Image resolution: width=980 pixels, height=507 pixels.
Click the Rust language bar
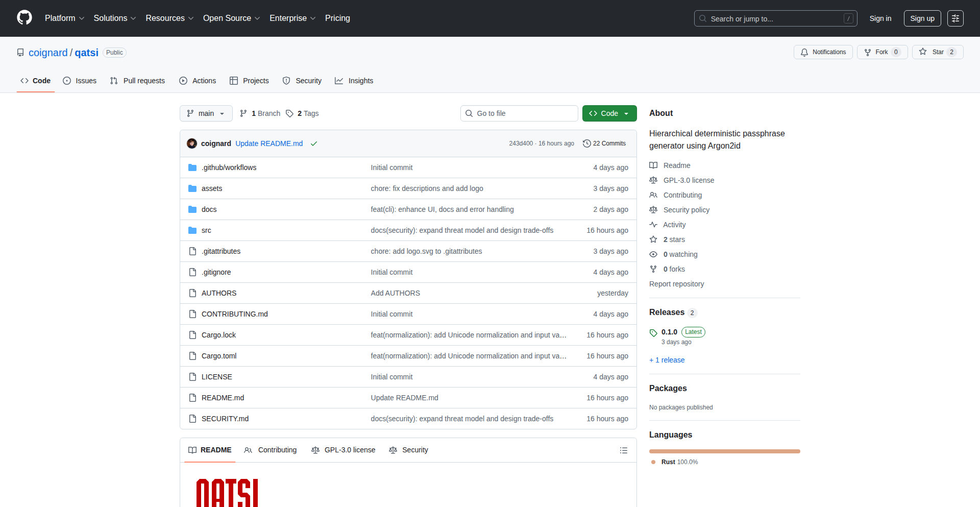pyautogui.click(x=725, y=451)
